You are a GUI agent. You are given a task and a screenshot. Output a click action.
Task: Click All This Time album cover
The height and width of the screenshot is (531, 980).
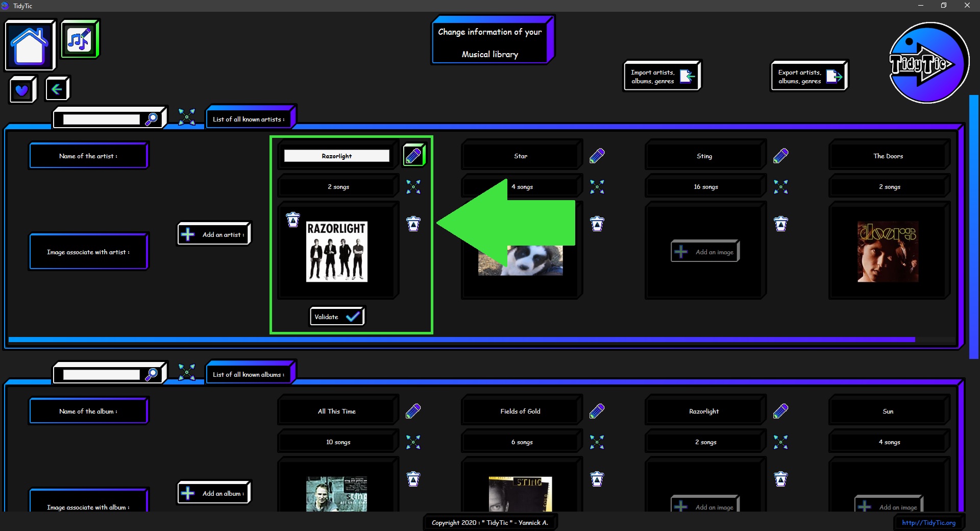337,494
